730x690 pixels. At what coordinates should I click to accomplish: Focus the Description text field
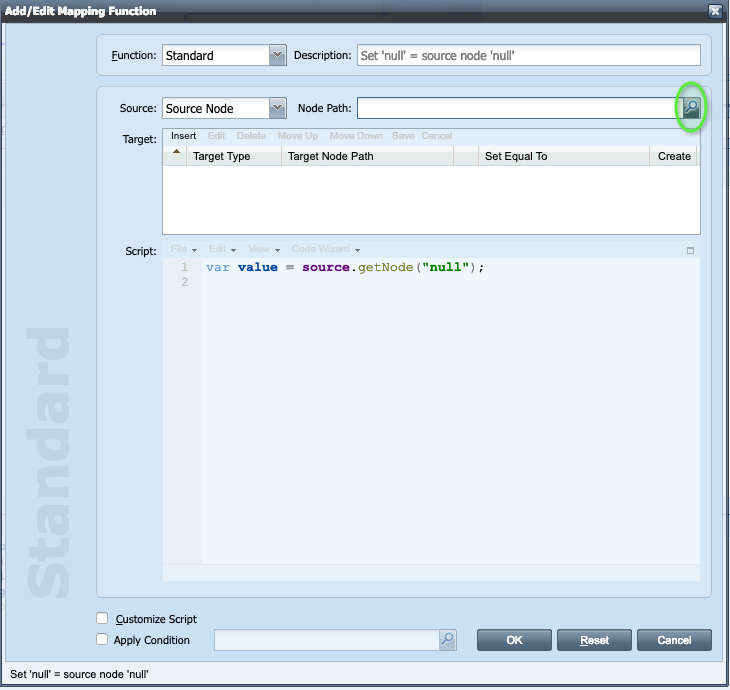(529, 55)
